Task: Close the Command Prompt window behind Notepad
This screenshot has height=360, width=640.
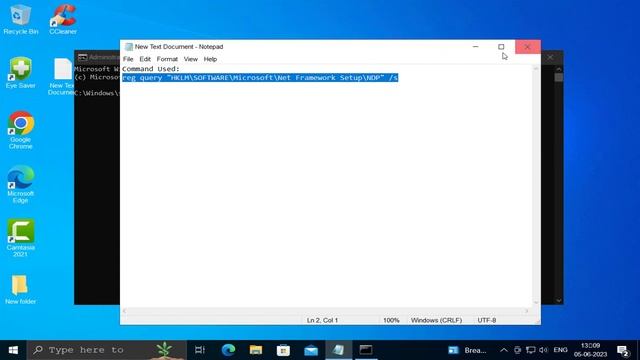Action: (x=551, y=57)
